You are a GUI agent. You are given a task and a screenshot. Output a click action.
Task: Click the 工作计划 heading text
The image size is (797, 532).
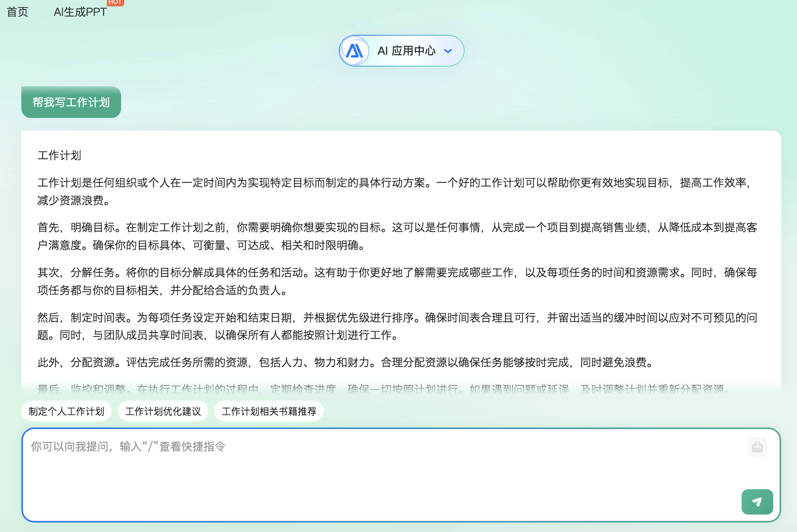click(59, 155)
